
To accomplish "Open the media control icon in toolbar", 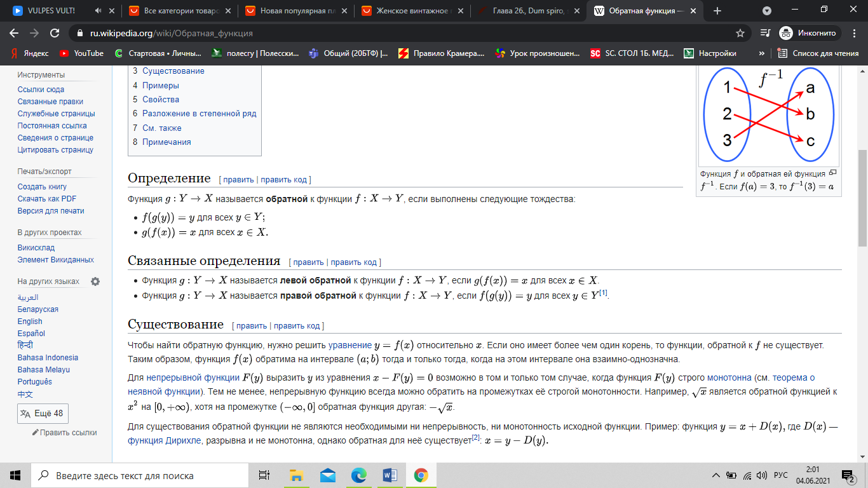I will pos(766,33).
